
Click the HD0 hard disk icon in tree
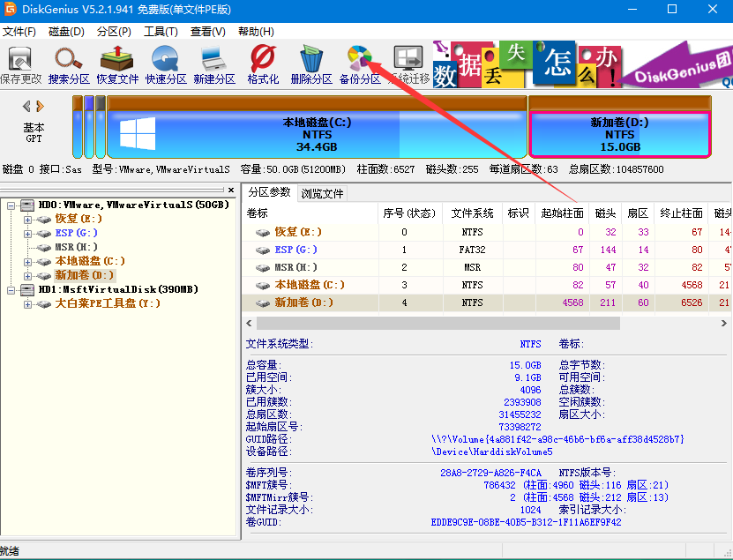click(x=27, y=205)
